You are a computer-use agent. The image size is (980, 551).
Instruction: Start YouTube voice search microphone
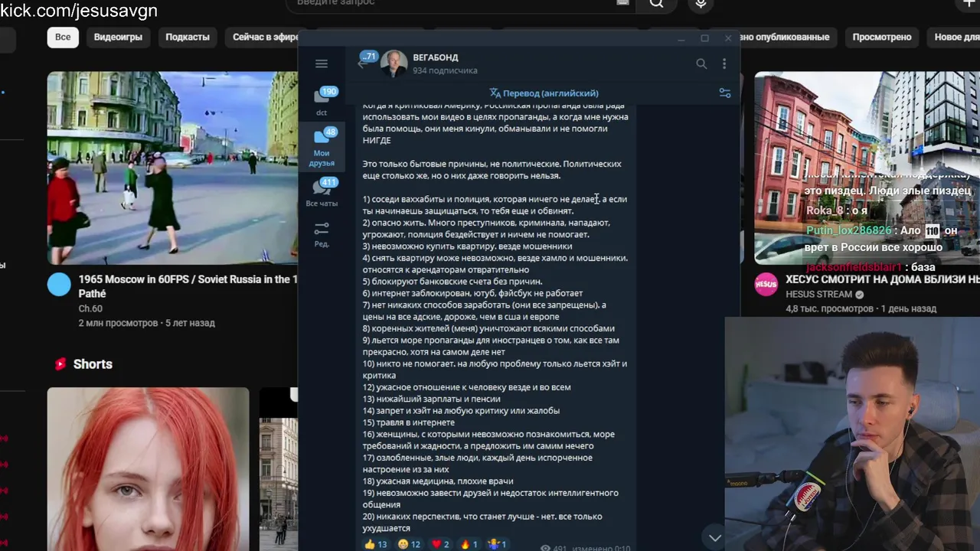pos(701,4)
